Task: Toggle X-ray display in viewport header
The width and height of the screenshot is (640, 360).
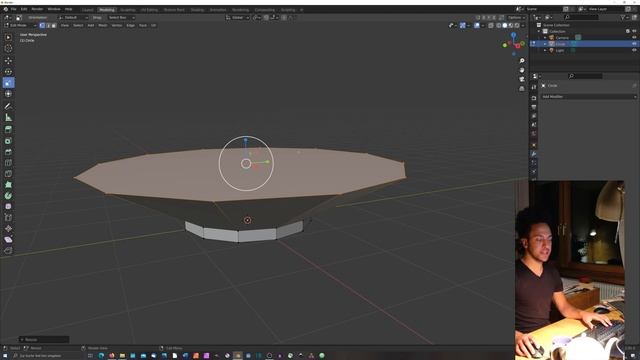Action: click(491, 25)
